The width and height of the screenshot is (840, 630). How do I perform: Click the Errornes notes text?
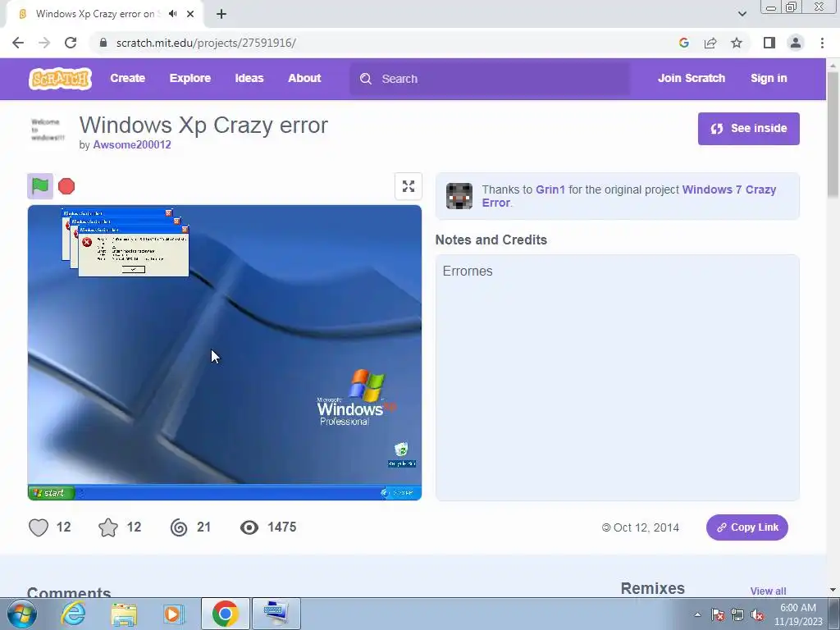(x=467, y=271)
